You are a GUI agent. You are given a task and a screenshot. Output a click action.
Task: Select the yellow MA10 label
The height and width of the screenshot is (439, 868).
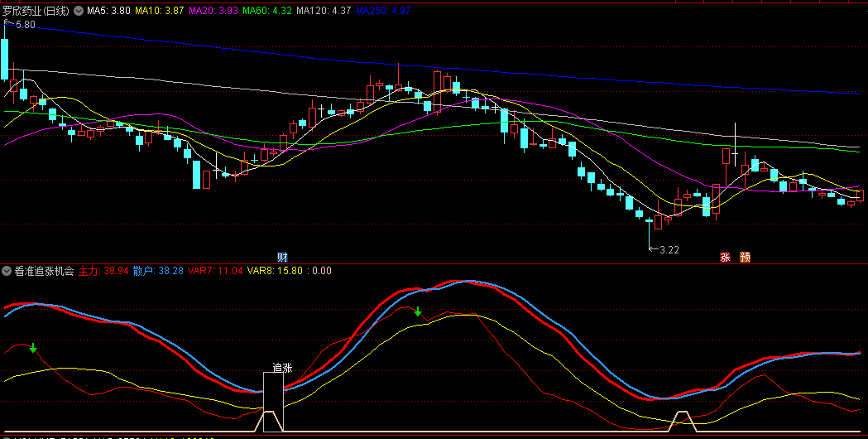[x=160, y=12]
